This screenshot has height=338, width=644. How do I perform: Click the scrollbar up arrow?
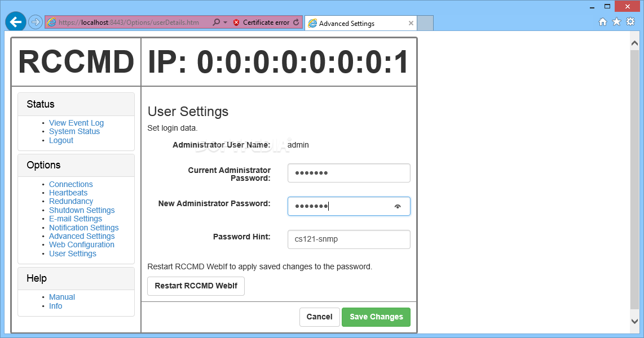coord(634,43)
